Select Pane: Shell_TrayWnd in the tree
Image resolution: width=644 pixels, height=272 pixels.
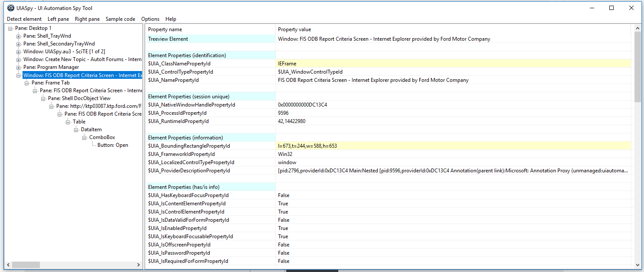click(46, 36)
